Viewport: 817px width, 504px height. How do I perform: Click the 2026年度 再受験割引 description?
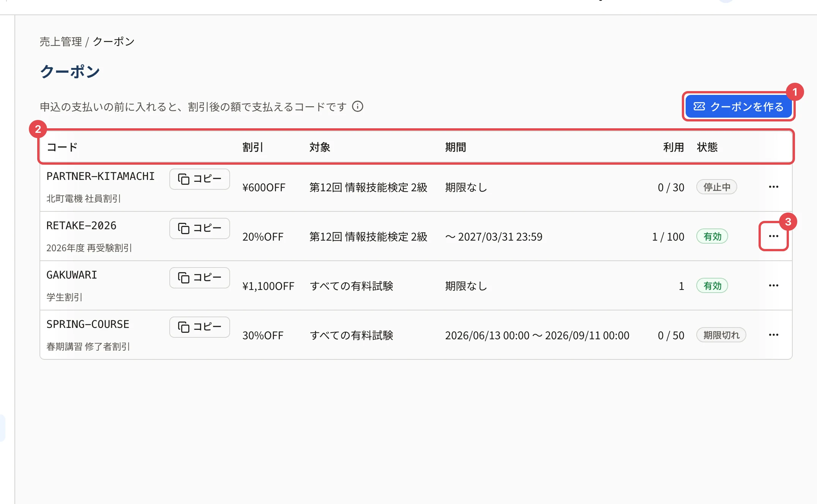89,248
